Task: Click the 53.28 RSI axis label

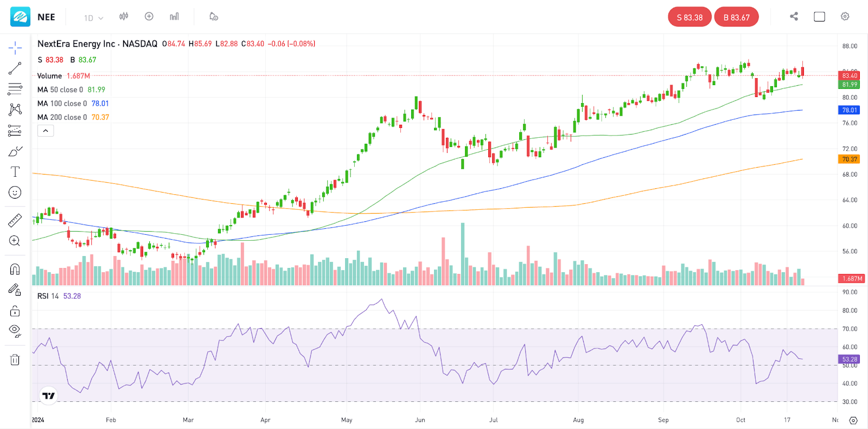Action: coord(850,360)
